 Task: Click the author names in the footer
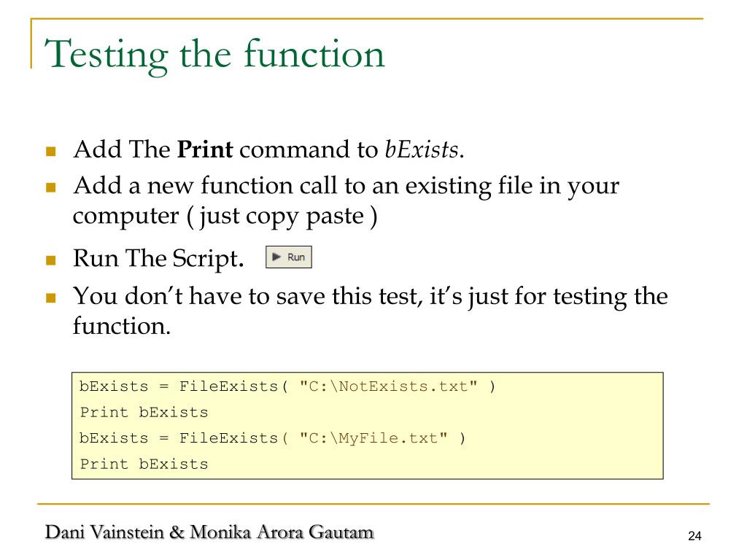(210, 532)
